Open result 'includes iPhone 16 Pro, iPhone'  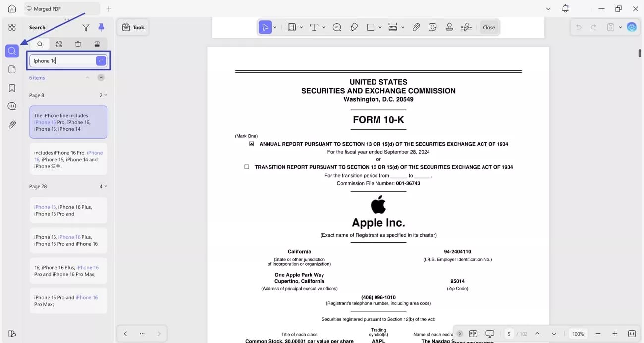[68, 159]
